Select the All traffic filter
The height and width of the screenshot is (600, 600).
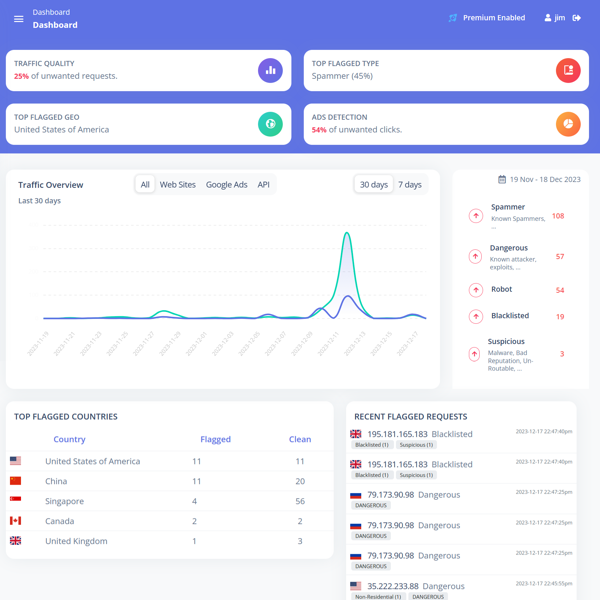[145, 185]
